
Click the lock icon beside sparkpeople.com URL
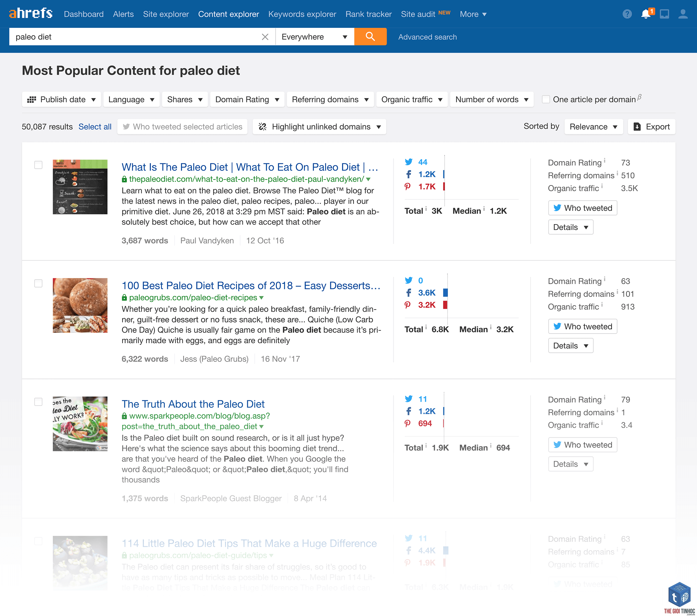124,416
